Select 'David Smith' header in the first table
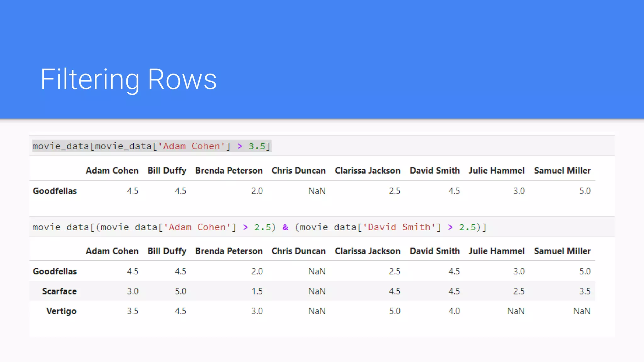Viewport: 644px width, 362px height. coord(435,171)
